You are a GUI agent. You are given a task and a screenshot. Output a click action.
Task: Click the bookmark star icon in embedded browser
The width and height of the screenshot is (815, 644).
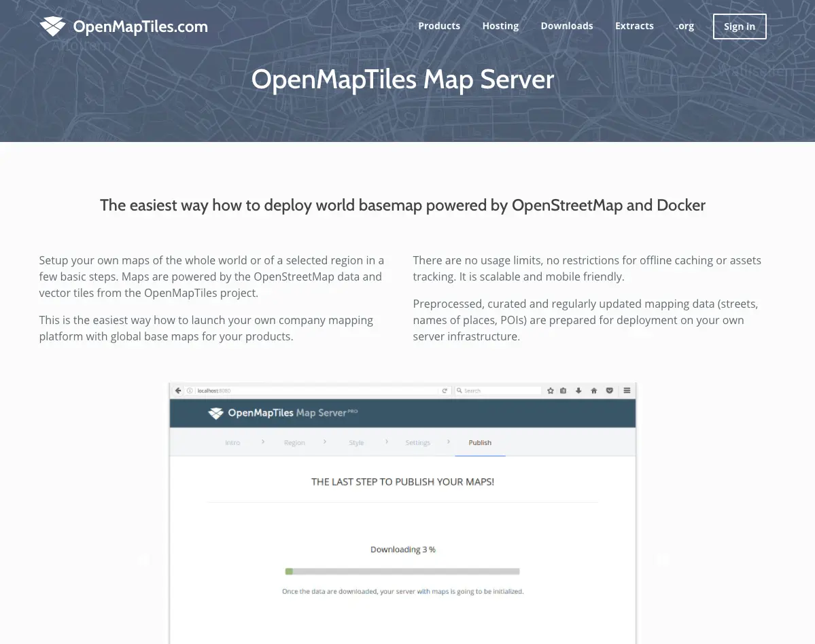pyautogui.click(x=551, y=391)
